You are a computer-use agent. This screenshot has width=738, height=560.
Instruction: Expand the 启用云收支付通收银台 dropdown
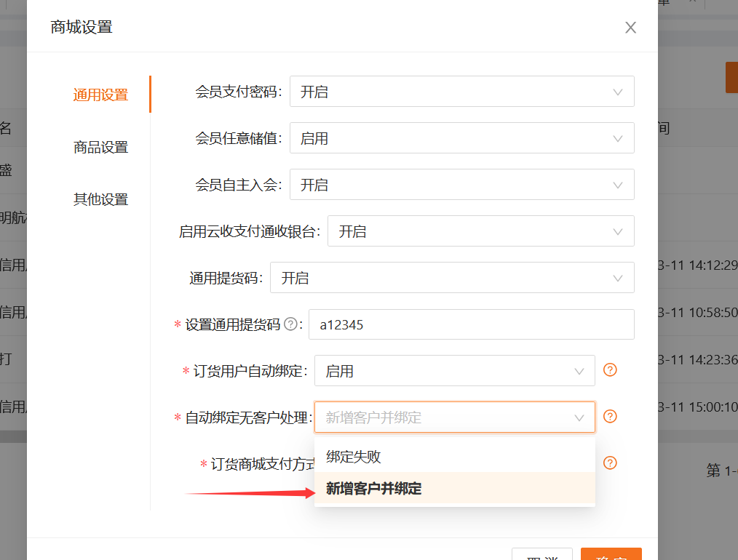(480, 231)
